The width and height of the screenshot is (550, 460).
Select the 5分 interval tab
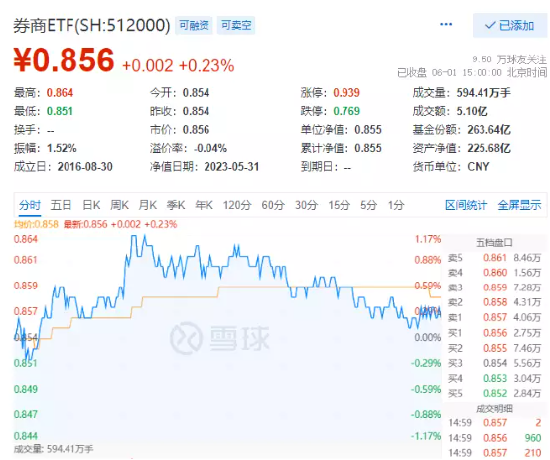coord(368,205)
